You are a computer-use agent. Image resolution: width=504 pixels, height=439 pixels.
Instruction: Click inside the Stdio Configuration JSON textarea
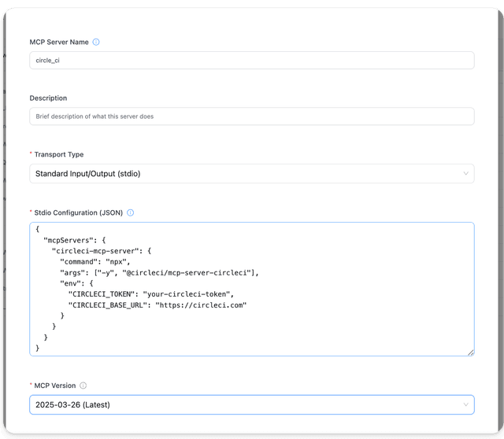pos(252,289)
